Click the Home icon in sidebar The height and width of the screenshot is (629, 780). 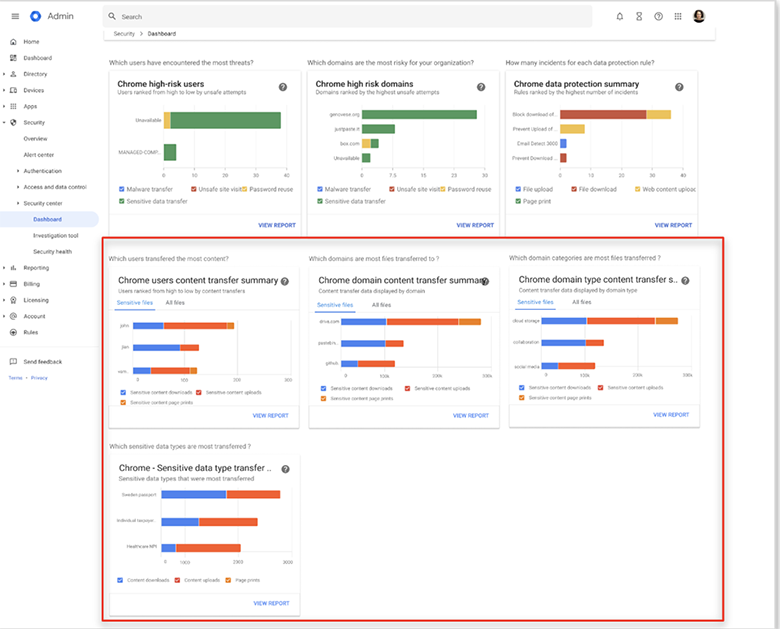[x=13, y=42]
